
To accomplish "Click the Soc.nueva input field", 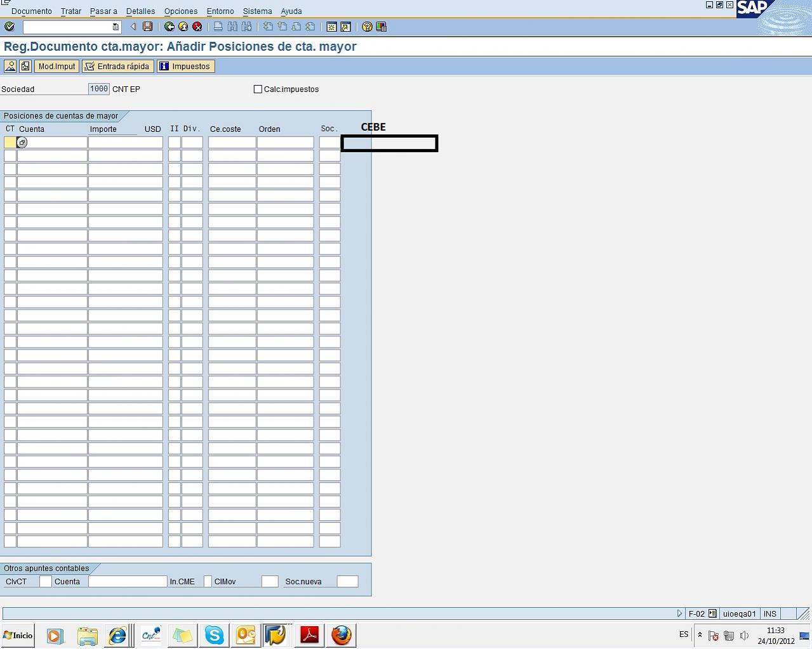I will tap(347, 582).
